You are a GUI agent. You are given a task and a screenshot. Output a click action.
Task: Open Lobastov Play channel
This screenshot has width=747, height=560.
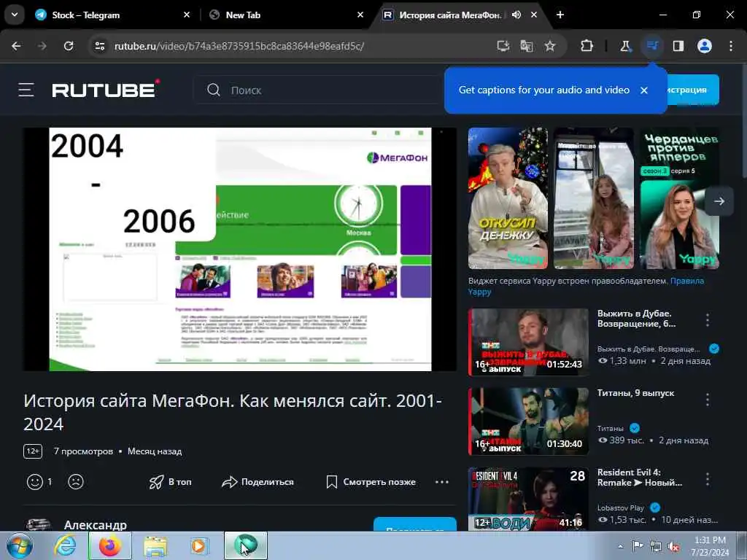pos(620,507)
